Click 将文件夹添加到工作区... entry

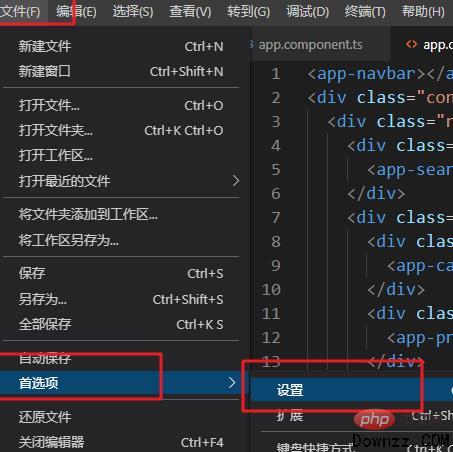tap(121, 214)
